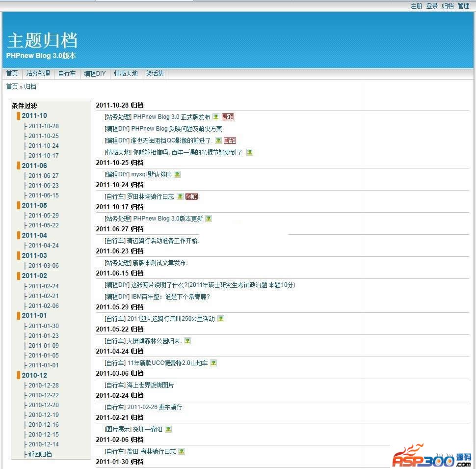Click the 置顶 badge beside PHPnew Blog 3.0 正式版发布
Screen dimensions: 476x469
(228, 117)
